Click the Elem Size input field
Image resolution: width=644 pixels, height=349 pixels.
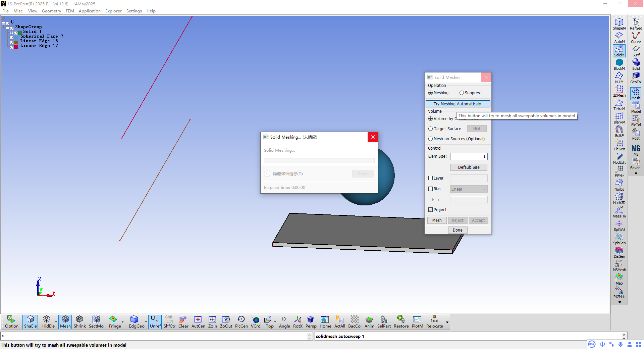tap(468, 156)
